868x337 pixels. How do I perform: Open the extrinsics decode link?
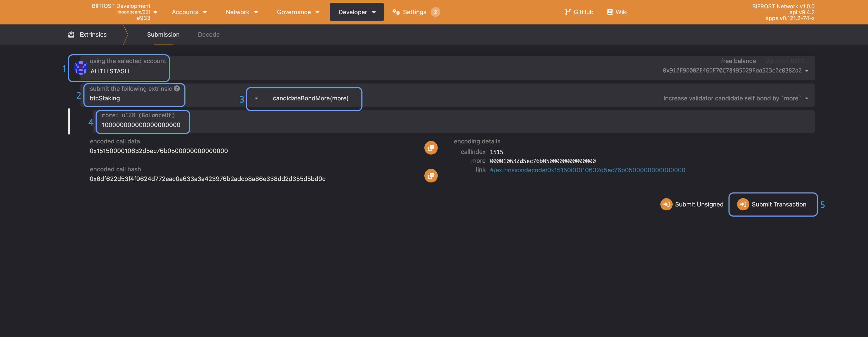coord(587,170)
